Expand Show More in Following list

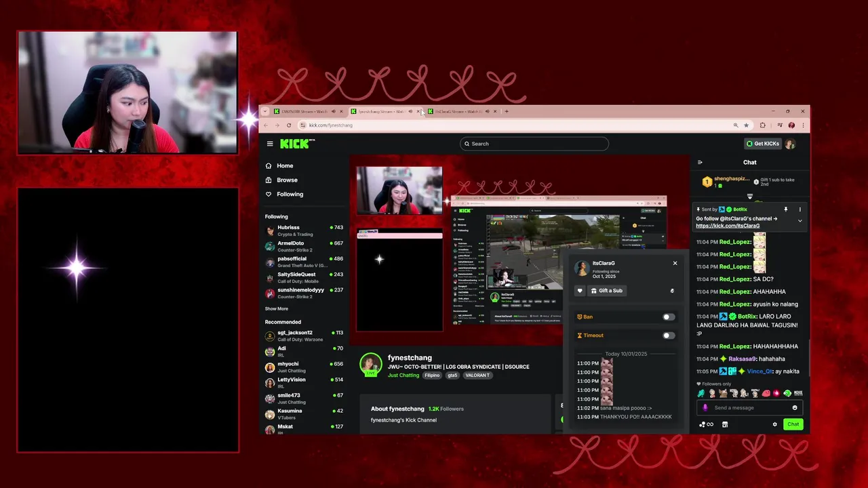(x=277, y=308)
